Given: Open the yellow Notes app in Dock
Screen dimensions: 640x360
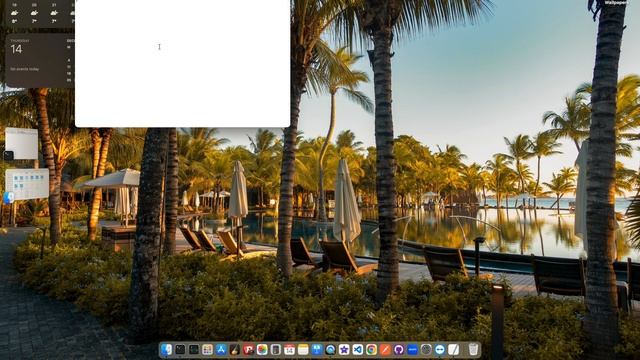Looking at the screenshot, I should pyautogui.click(x=303, y=349).
